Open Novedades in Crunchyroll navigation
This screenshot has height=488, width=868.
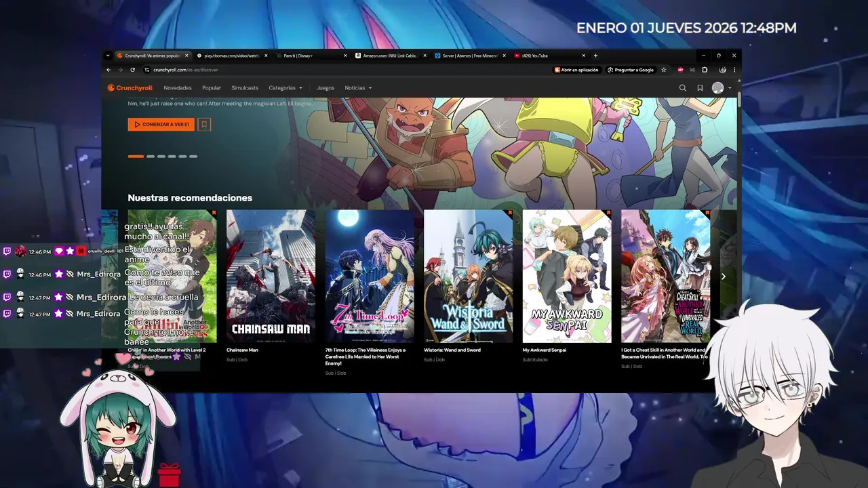coord(178,87)
